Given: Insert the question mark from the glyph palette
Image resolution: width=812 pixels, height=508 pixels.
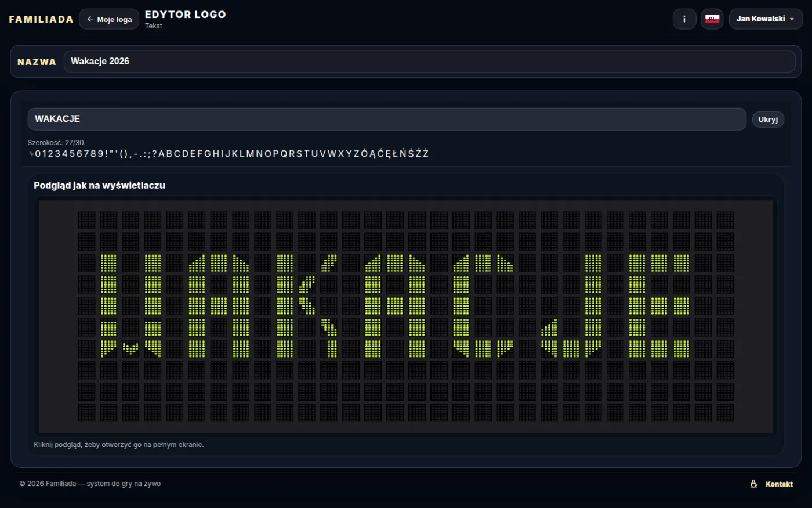Looking at the screenshot, I should point(154,154).
